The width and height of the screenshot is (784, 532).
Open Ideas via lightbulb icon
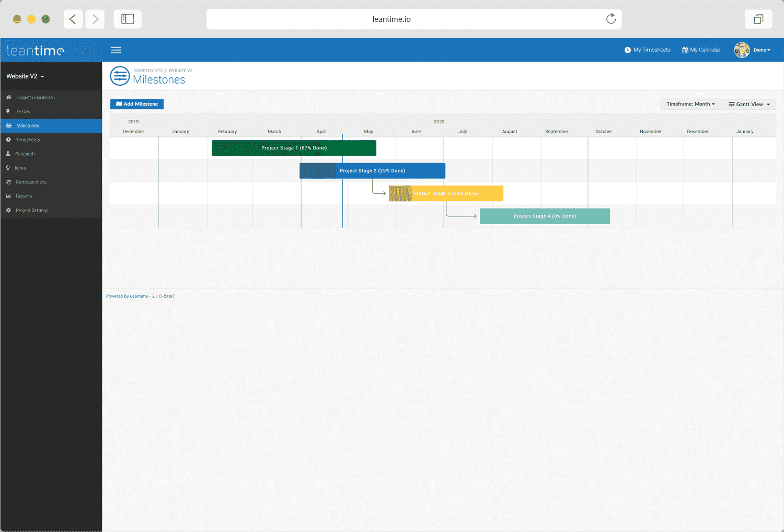click(x=9, y=168)
